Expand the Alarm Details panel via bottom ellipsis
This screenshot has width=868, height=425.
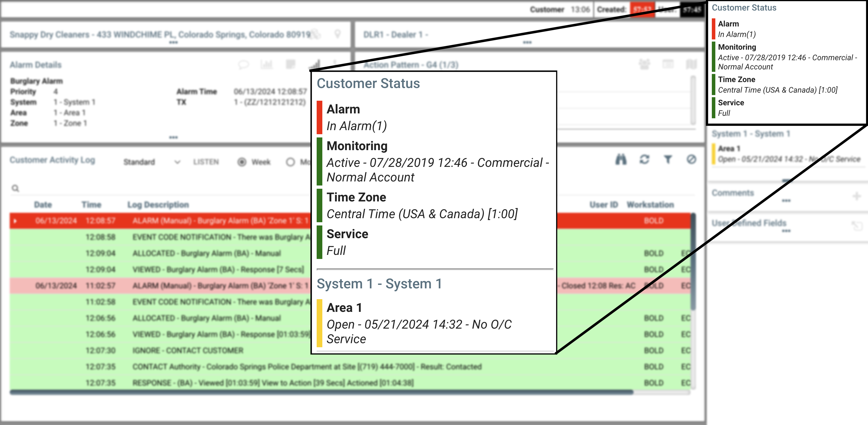tap(173, 137)
